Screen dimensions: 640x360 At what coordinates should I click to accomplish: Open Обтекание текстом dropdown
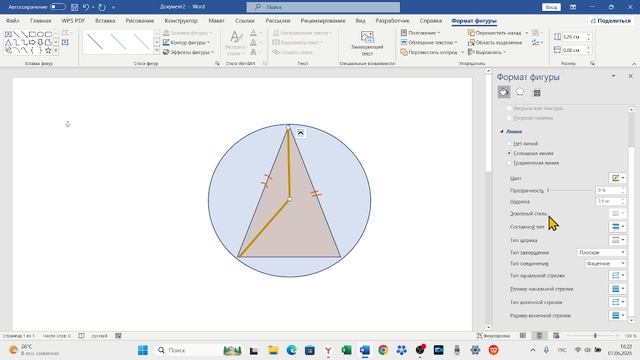click(429, 42)
